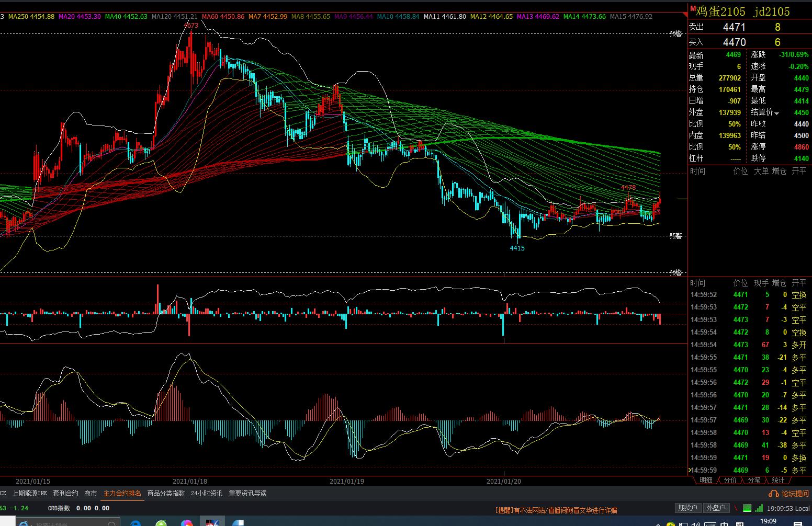812x526 pixels.
Task: Select the 14:59:54 row showing 67 lots
Action: coord(749,345)
